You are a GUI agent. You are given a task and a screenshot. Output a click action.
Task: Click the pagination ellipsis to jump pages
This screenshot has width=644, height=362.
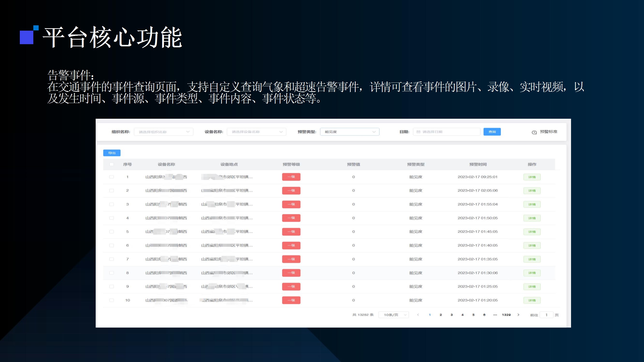495,315
